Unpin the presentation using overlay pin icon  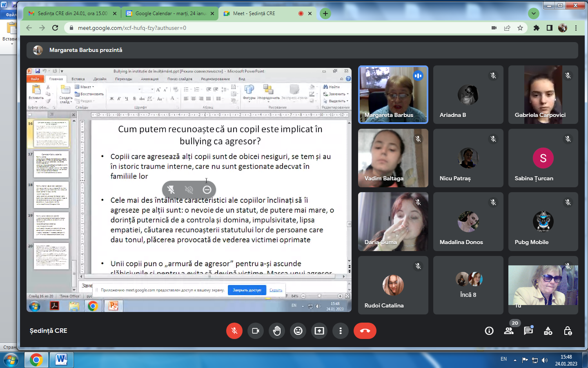(x=171, y=189)
